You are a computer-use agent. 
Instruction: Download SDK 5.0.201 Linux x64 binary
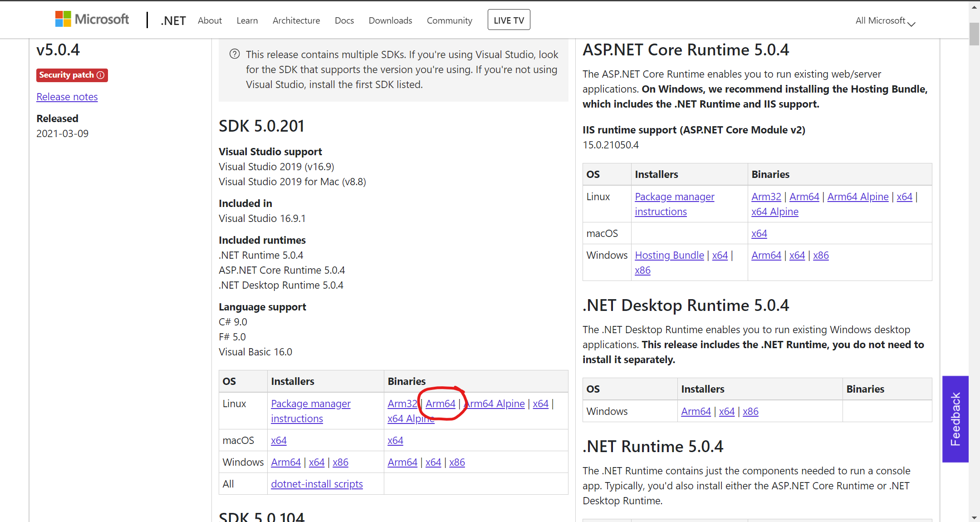[x=540, y=404]
